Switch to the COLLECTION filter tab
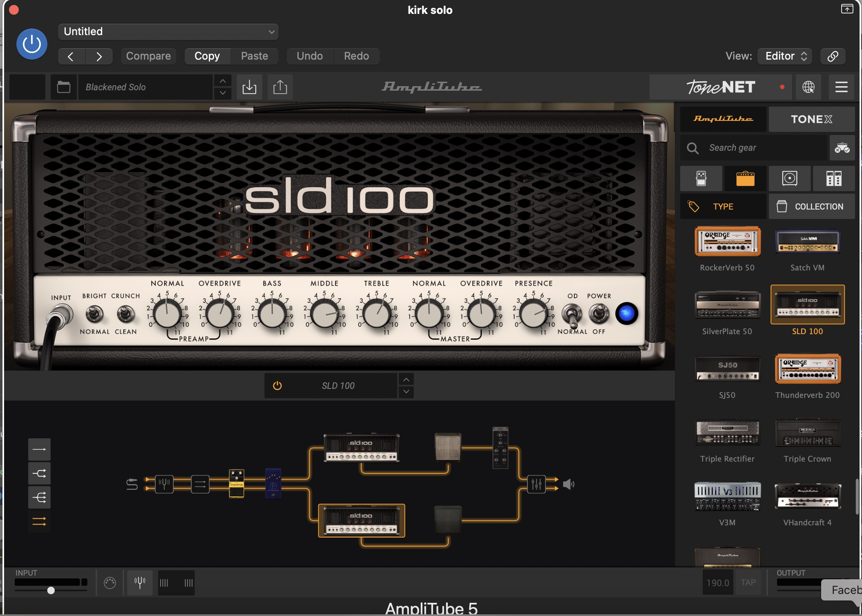Image resolution: width=862 pixels, height=616 pixels. [812, 206]
